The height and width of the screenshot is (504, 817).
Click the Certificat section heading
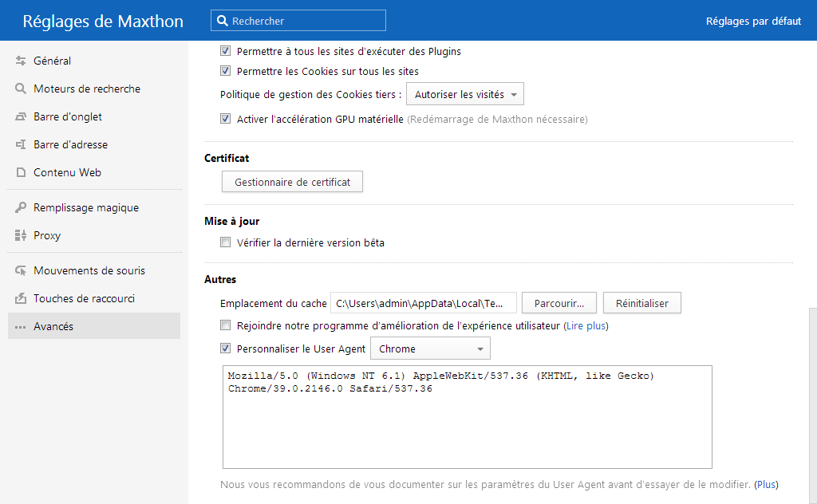[x=227, y=158]
